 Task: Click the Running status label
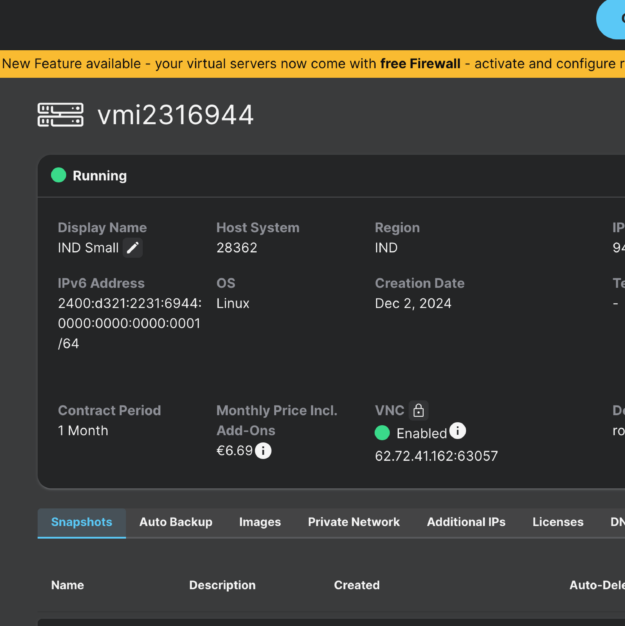click(100, 176)
